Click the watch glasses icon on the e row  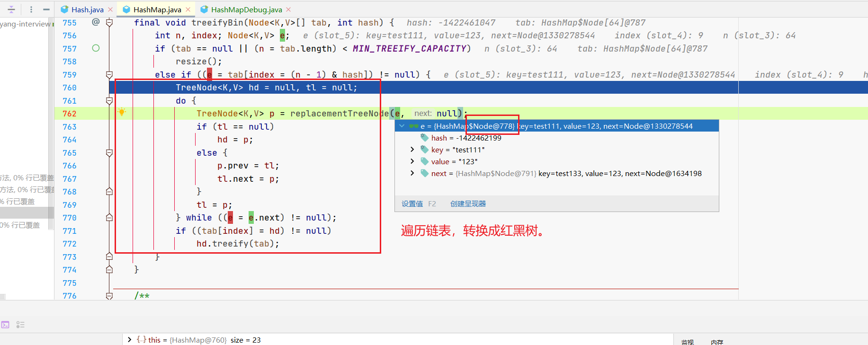pyautogui.click(x=413, y=126)
